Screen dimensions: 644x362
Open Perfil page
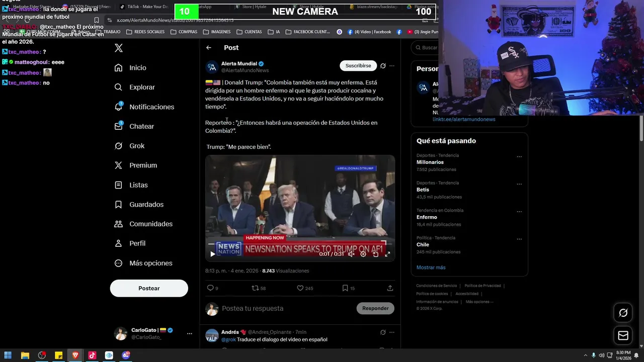[130, 243]
